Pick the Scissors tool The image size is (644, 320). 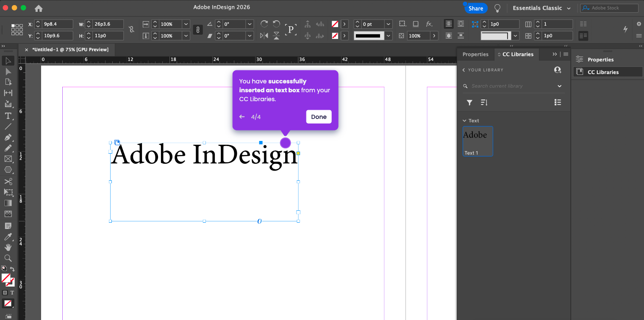8,182
